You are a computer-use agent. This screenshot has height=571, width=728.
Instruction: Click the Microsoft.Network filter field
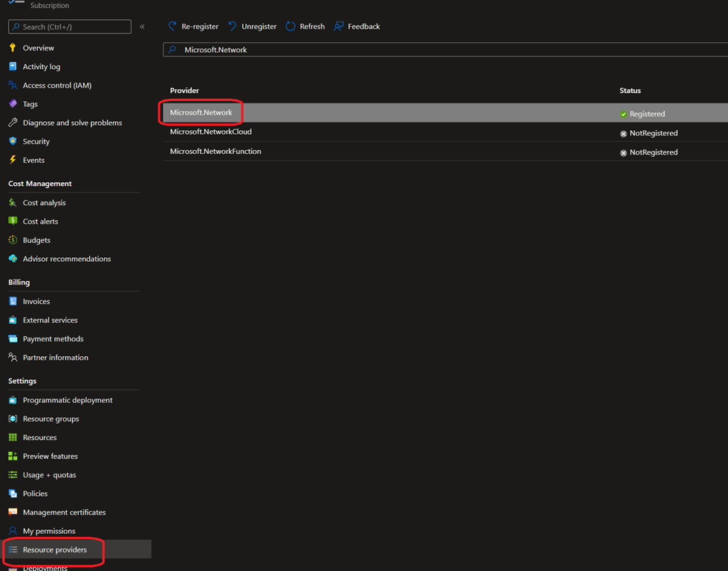(x=446, y=50)
